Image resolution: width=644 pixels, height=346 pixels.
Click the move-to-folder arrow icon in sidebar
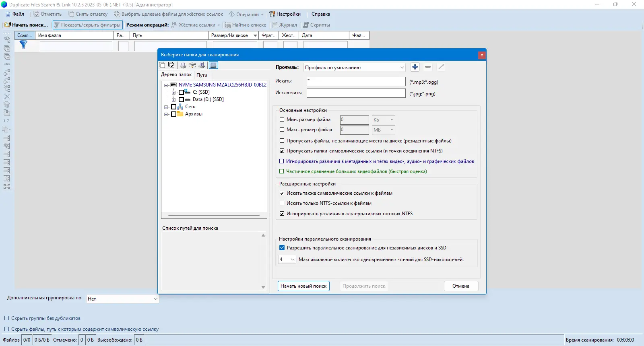7,113
